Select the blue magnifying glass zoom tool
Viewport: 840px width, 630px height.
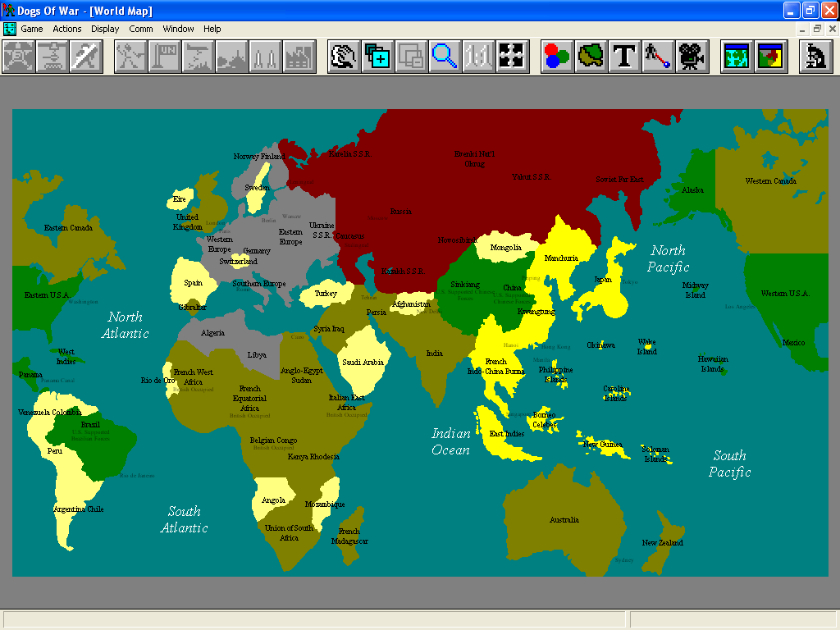(445, 57)
